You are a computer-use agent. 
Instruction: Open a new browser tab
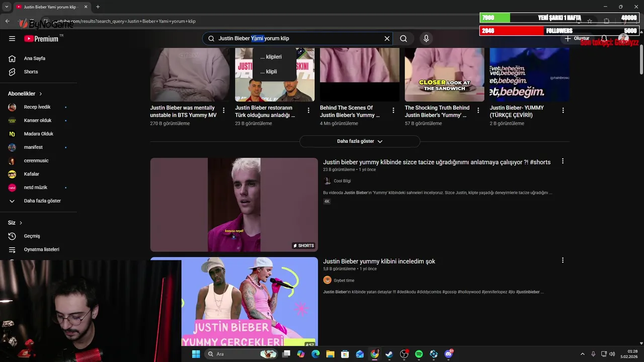point(98,7)
